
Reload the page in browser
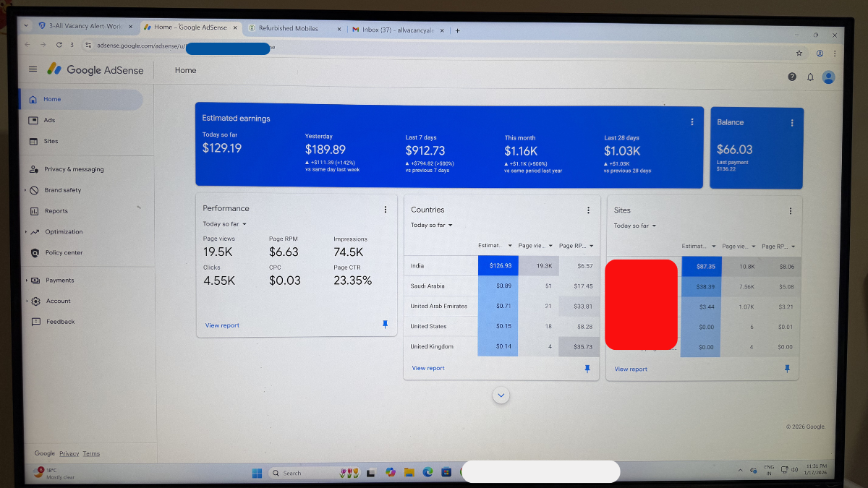(59, 45)
